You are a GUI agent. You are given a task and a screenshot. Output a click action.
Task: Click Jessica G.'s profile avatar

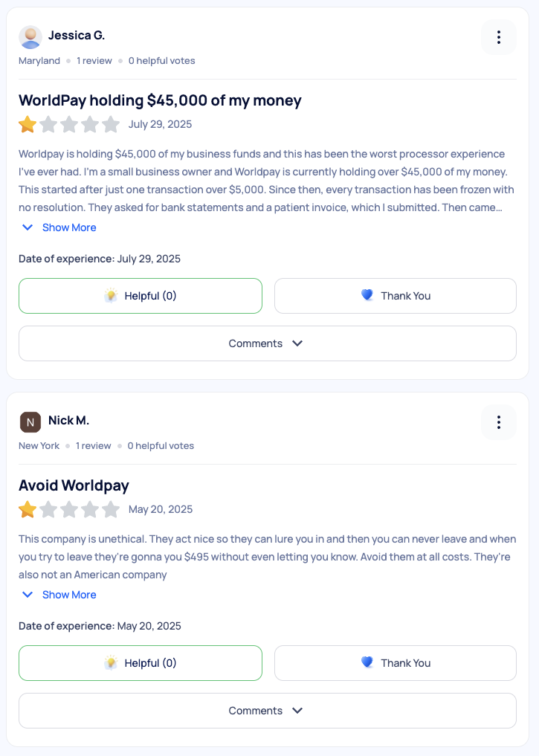click(x=30, y=37)
